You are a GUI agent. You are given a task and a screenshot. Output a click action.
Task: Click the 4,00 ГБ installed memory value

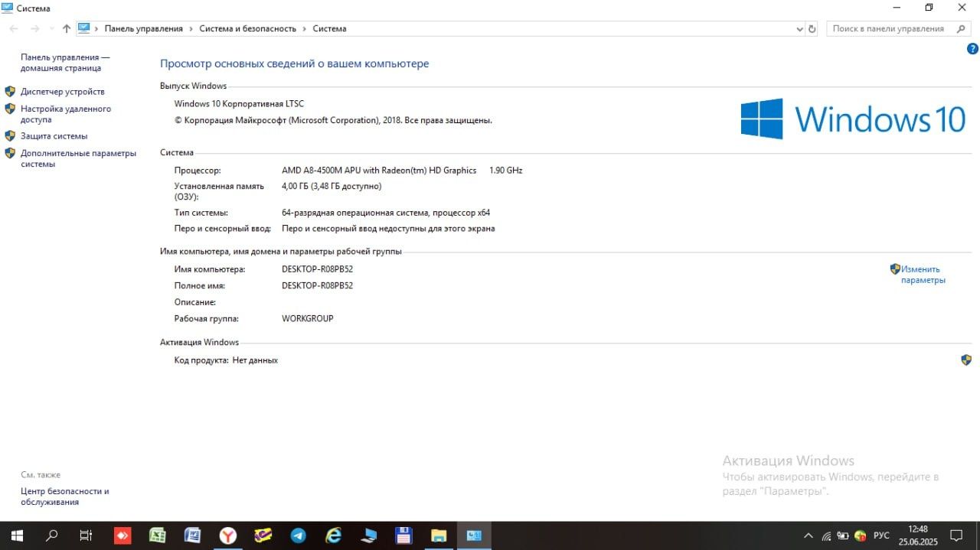332,186
